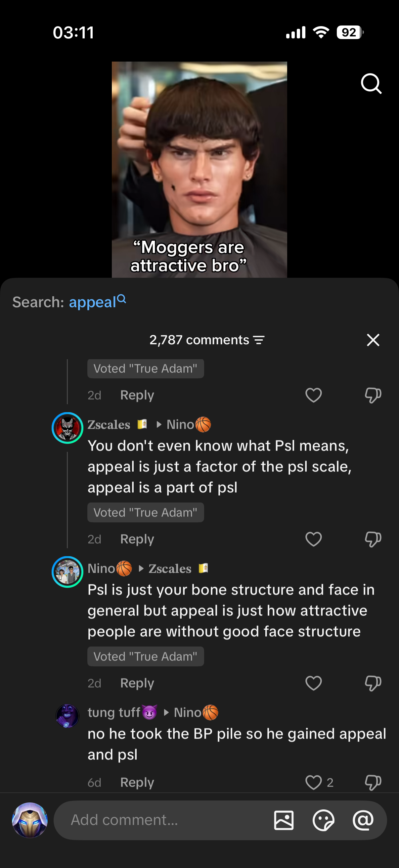
Task: Open Nino's profile avatar
Action: click(x=67, y=572)
